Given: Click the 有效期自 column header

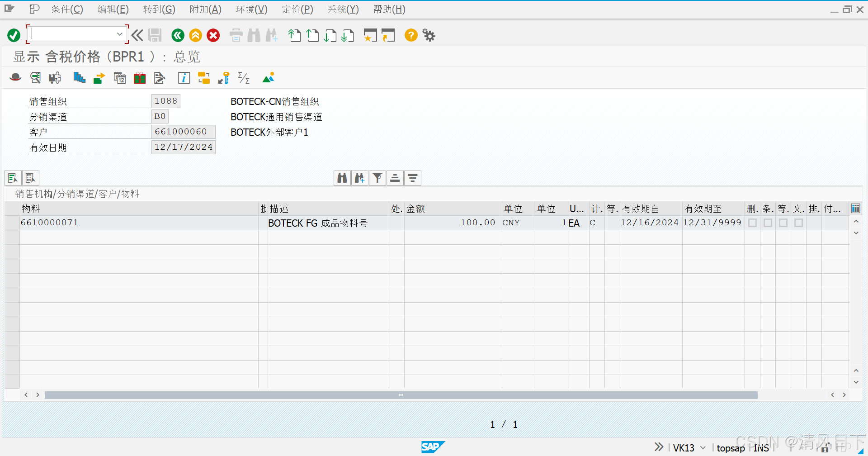Looking at the screenshot, I should pyautogui.click(x=651, y=209).
